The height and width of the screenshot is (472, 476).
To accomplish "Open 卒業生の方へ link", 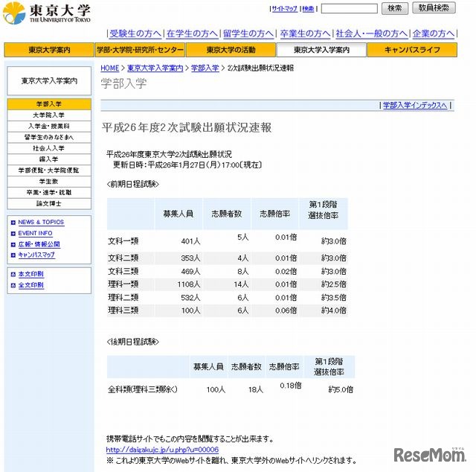I will click(305, 34).
